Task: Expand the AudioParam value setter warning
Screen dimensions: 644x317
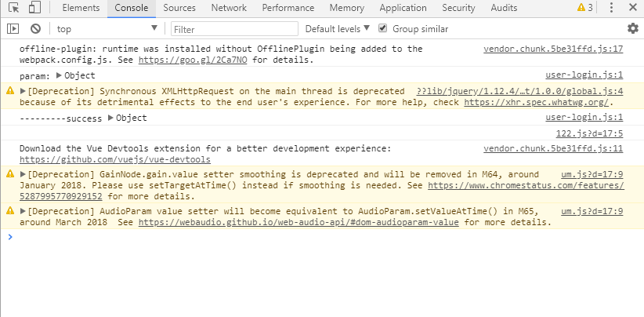Action: click(x=23, y=211)
